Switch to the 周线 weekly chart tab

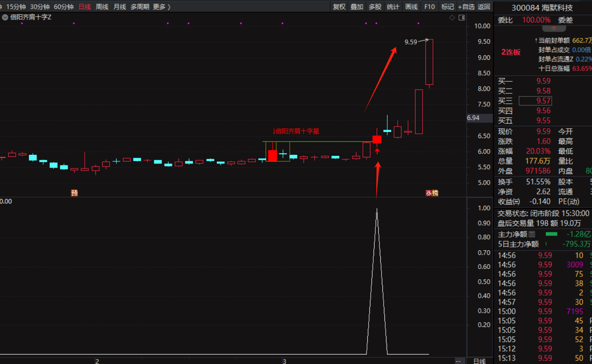point(102,7)
